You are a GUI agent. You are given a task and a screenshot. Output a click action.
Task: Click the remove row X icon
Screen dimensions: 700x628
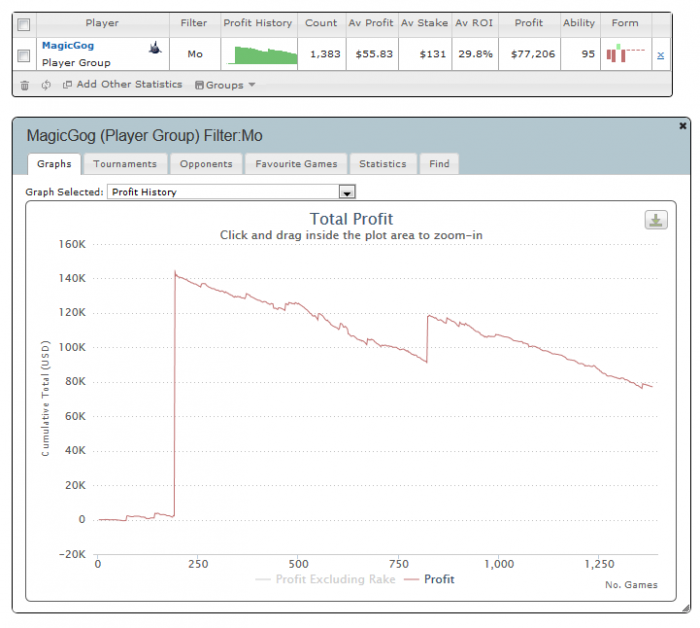(x=661, y=55)
